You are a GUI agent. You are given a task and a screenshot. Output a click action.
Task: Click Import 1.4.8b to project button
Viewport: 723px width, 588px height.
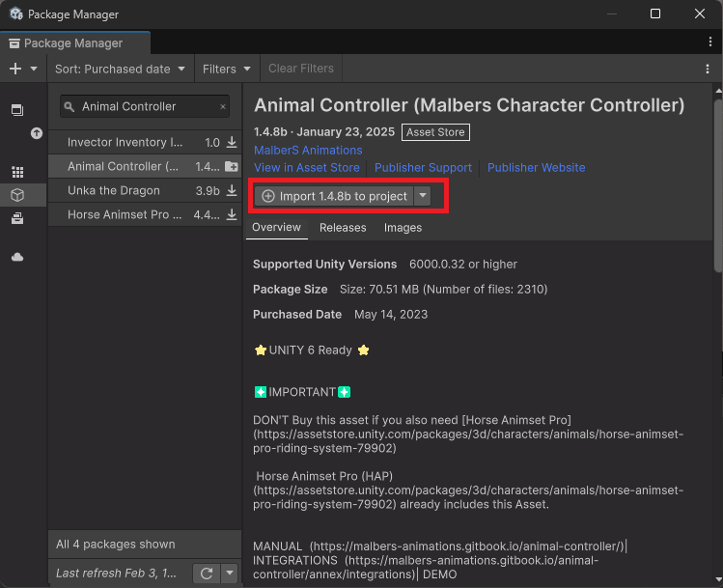click(x=334, y=196)
